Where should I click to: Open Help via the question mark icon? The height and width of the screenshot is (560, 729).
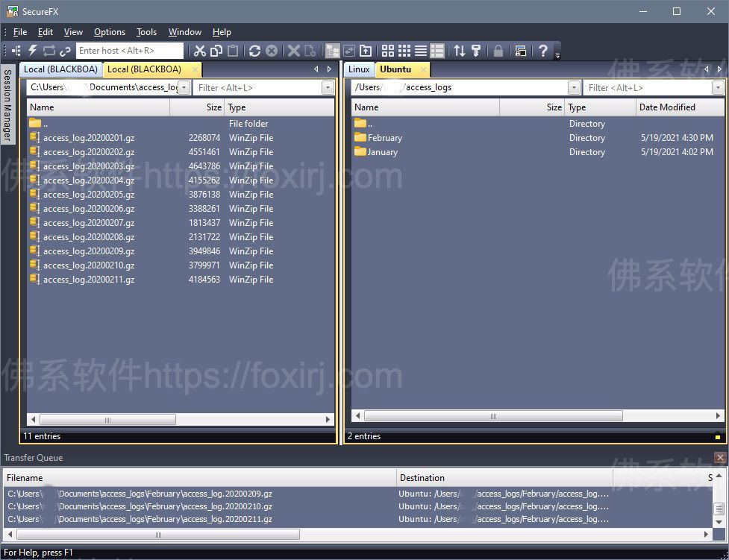[542, 51]
